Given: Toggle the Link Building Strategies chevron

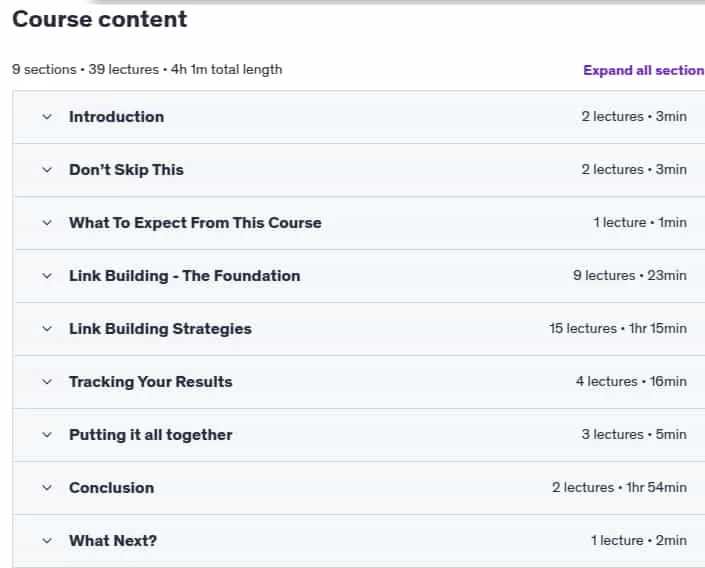Looking at the screenshot, I should 47,329.
